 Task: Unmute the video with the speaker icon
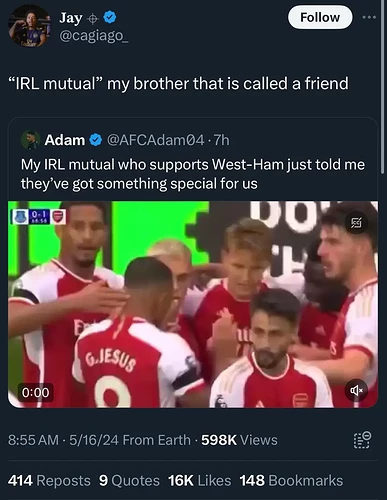(x=356, y=389)
